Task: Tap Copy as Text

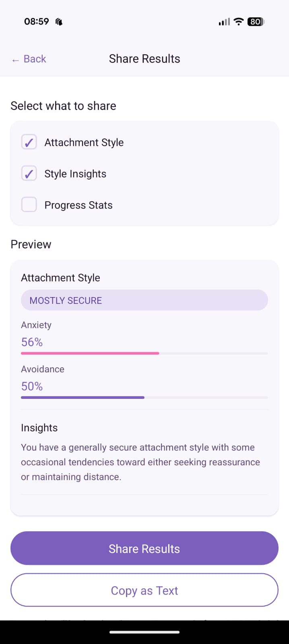Action: tap(144, 590)
